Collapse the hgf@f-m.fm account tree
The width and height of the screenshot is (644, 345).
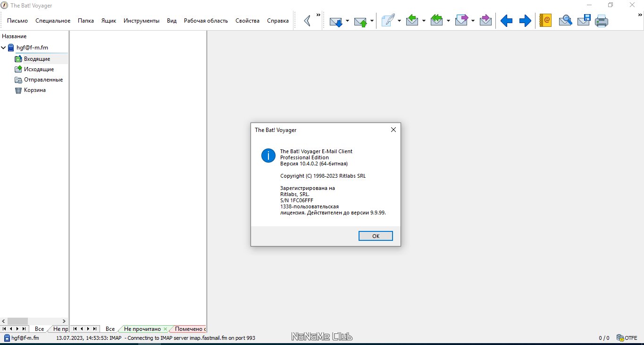(3, 48)
